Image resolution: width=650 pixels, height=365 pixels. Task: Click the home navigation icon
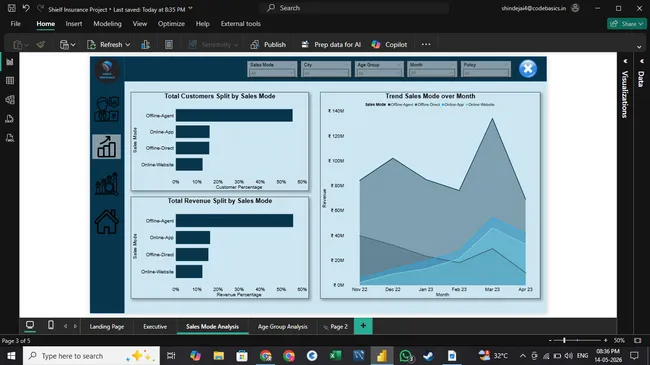[x=107, y=221]
